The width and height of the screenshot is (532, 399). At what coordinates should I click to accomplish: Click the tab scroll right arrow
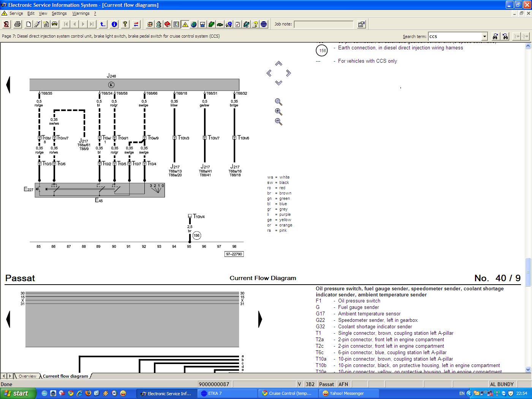tap(10, 376)
